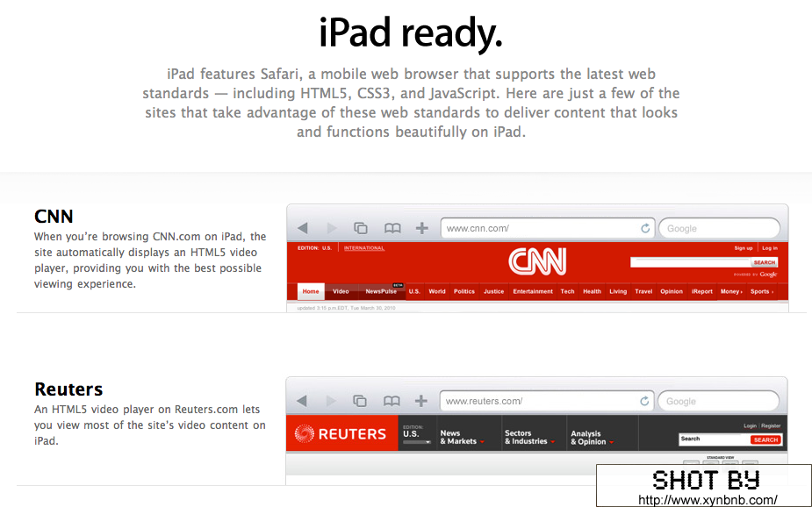
Task: Click the CNN Sign up link
Action: 744,248
